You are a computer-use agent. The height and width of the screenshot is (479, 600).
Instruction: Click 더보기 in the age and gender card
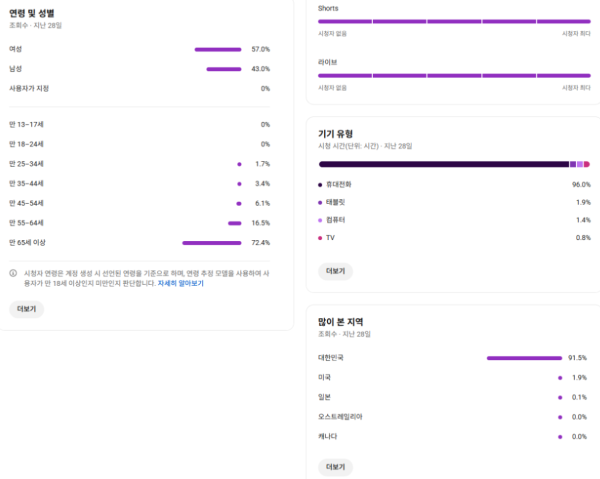tap(26, 309)
